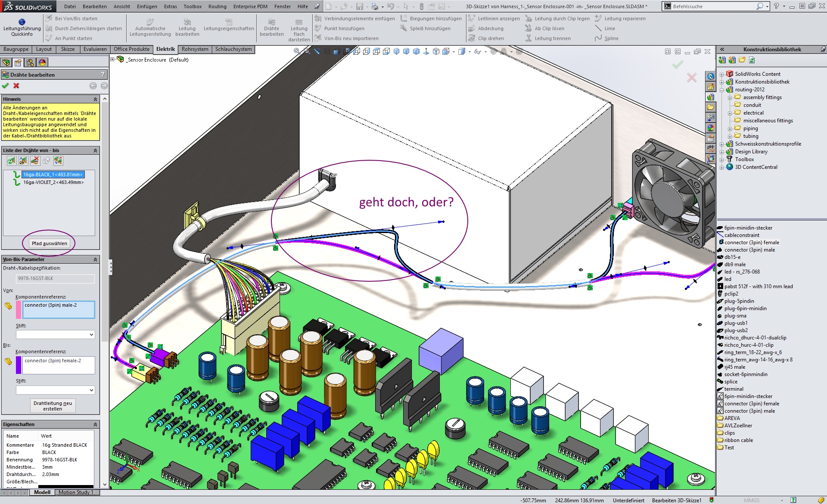The image size is (827, 504).
Task: Open SolidWorks Resources home tab in task pane
Action: (x=711, y=87)
